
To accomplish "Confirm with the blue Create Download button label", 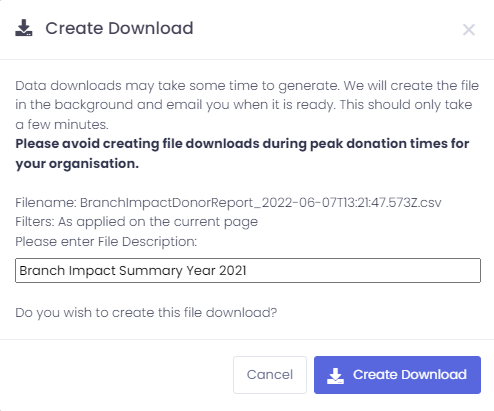I will pyautogui.click(x=410, y=375).
